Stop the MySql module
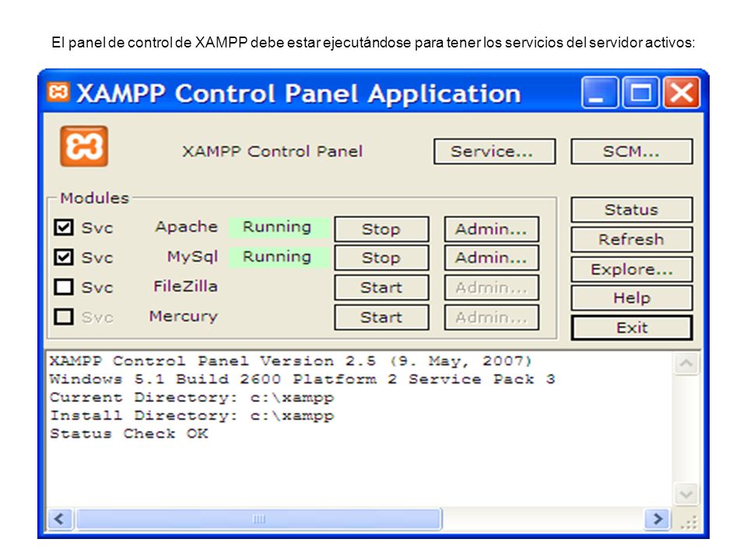This screenshot has height=560, width=747. coord(381,257)
